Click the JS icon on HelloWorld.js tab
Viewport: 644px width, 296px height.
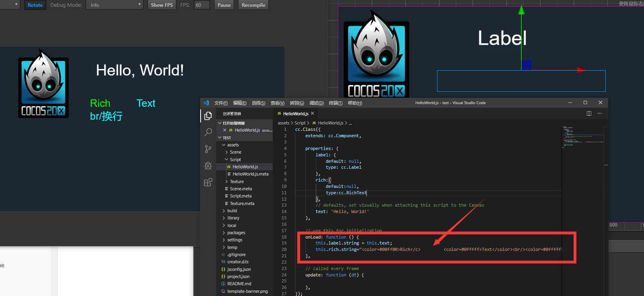[279, 114]
